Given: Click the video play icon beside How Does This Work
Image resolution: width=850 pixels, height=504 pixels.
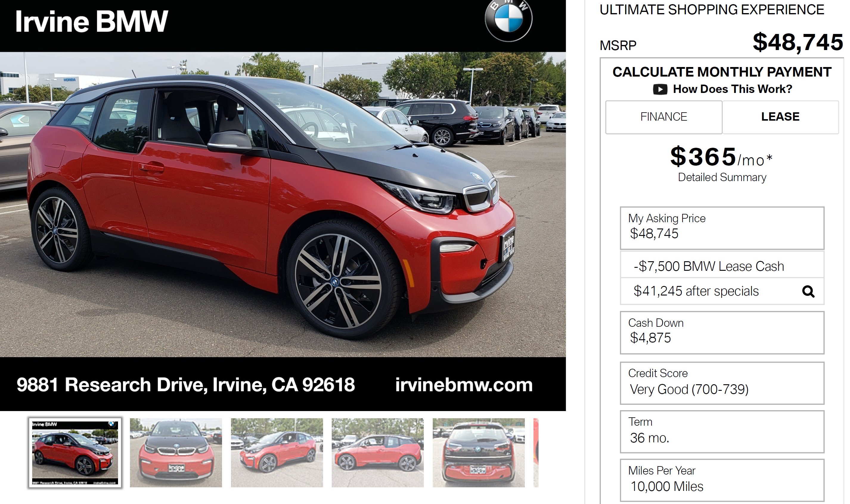Looking at the screenshot, I should pos(660,89).
